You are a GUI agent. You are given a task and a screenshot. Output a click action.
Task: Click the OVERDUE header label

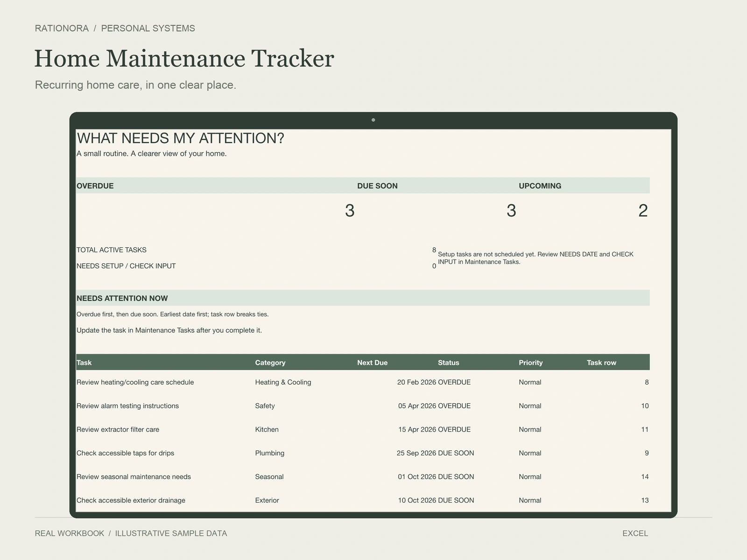(x=95, y=186)
